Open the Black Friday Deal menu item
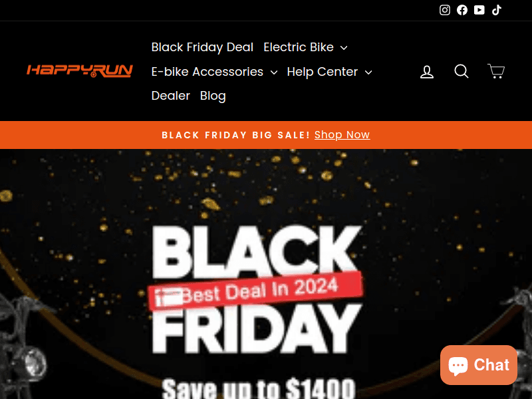Image resolution: width=532 pixels, height=399 pixels. (x=202, y=47)
